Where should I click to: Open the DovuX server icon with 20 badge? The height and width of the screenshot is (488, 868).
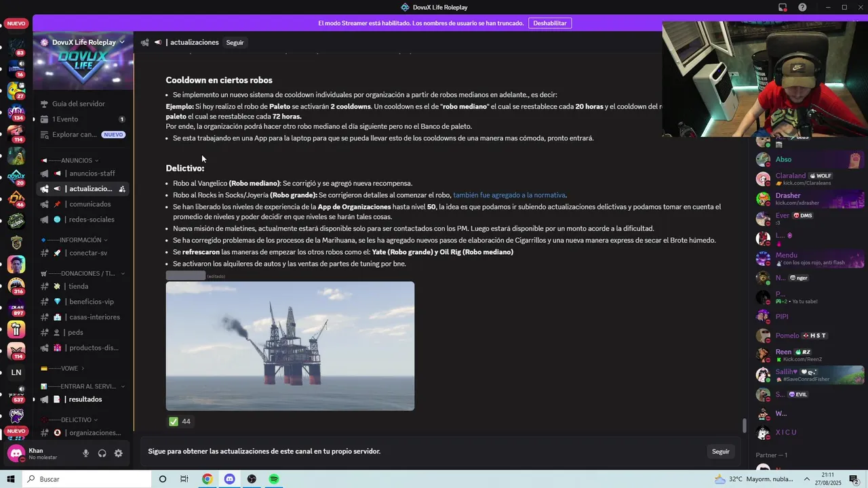tap(16, 176)
